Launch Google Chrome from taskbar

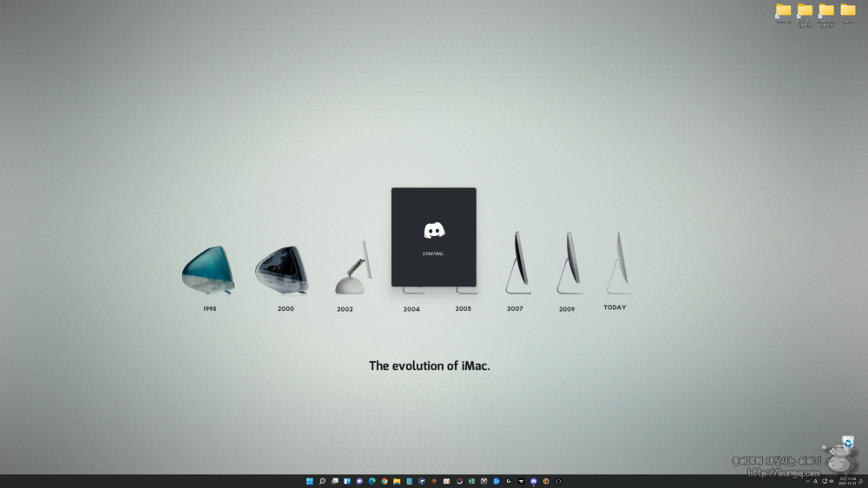385,481
